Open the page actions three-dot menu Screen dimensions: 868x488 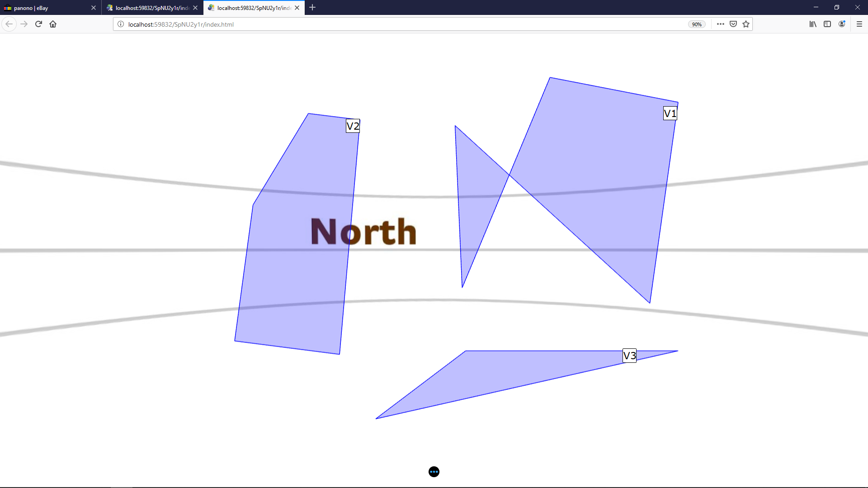pos(721,24)
